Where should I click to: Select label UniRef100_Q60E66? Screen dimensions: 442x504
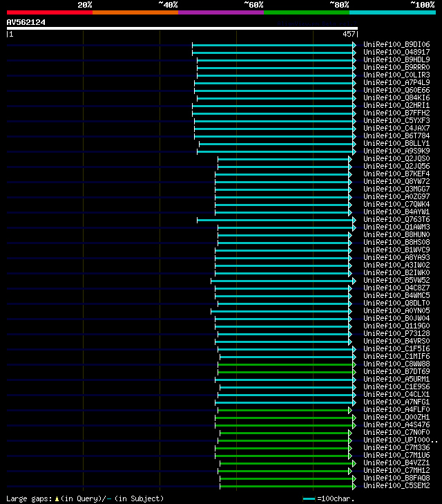[x=396, y=90]
